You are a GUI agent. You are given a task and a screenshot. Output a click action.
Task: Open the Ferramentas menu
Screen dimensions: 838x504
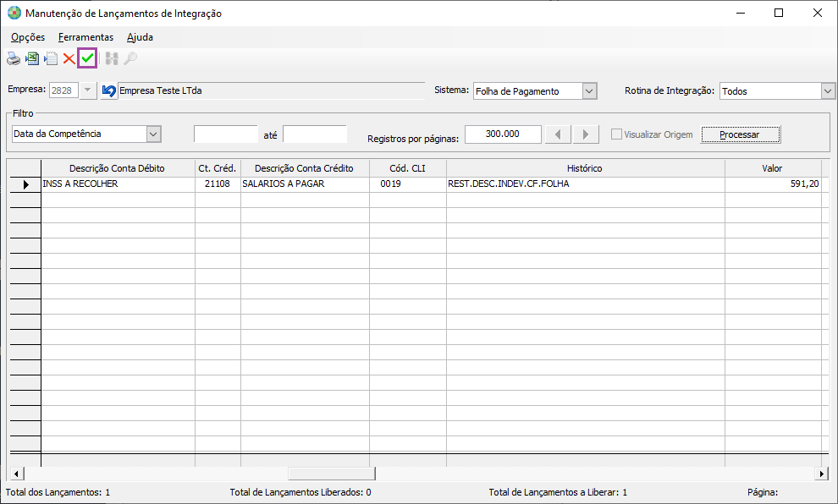click(x=85, y=37)
